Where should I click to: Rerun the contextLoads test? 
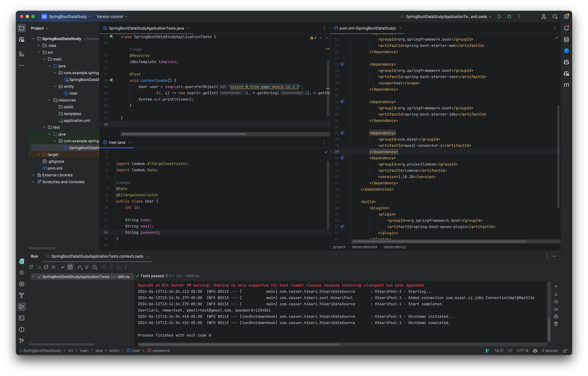(x=31, y=267)
